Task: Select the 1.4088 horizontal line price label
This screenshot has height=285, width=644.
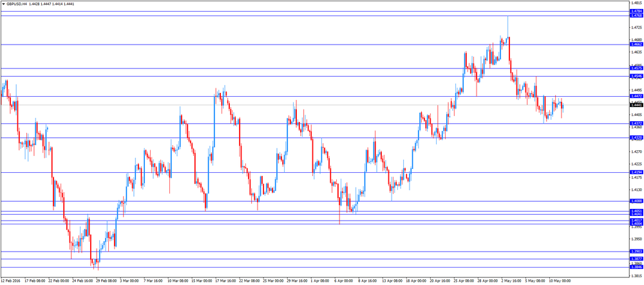Action: click(636, 201)
